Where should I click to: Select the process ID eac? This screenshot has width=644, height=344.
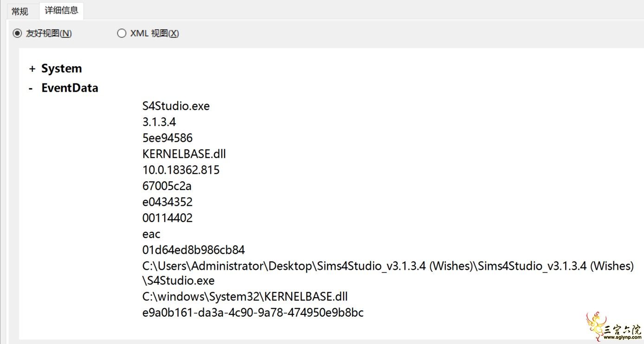151,234
